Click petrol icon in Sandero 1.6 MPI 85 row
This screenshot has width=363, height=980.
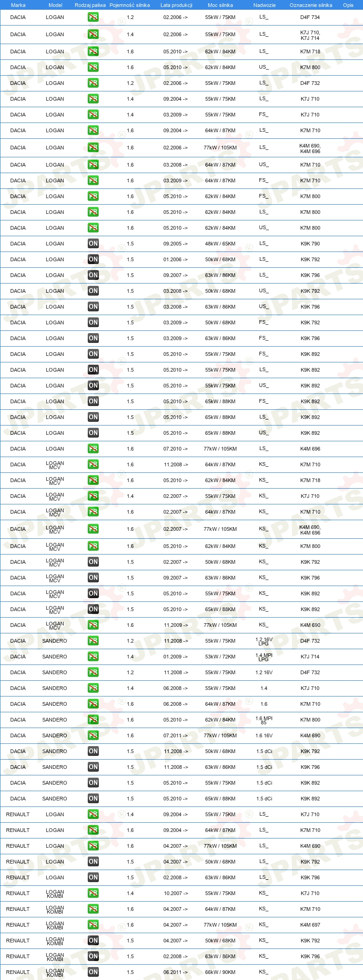coord(93,720)
